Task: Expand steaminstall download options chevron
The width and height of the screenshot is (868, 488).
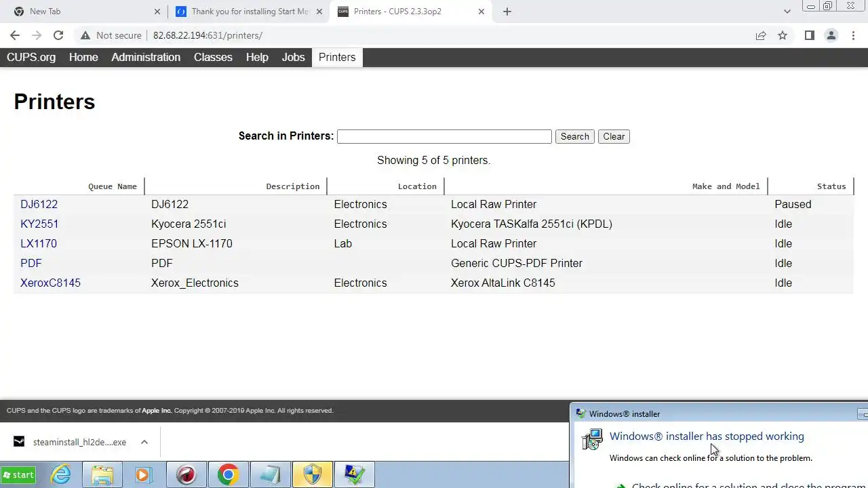Action: [144, 442]
